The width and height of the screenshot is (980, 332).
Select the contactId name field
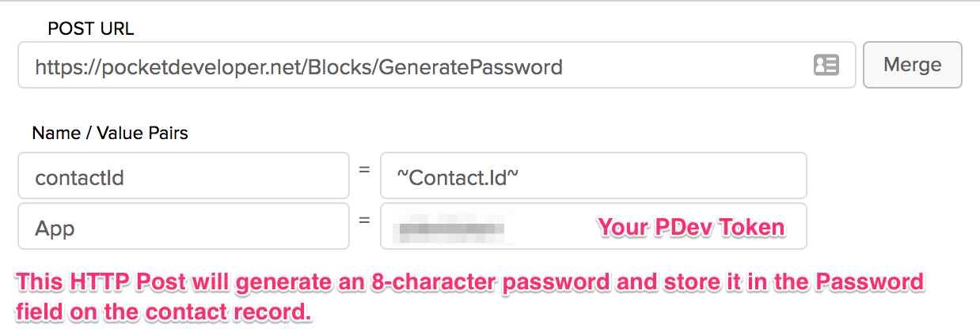pos(184,175)
